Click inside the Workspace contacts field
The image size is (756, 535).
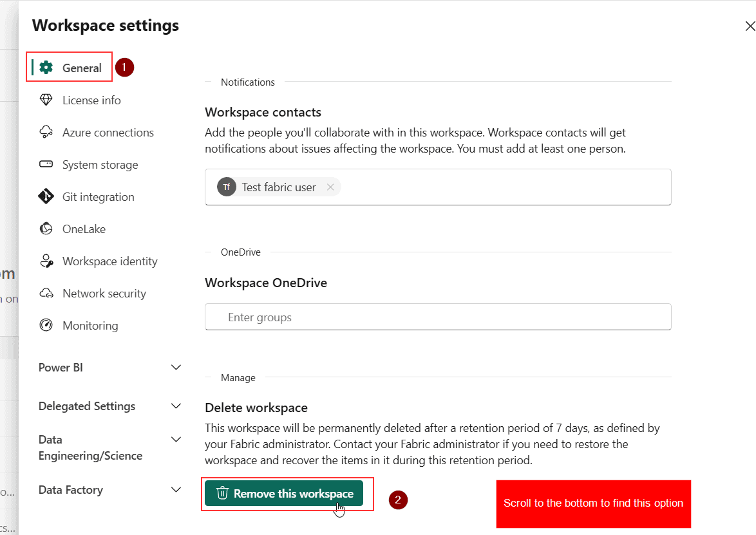pos(502,187)
